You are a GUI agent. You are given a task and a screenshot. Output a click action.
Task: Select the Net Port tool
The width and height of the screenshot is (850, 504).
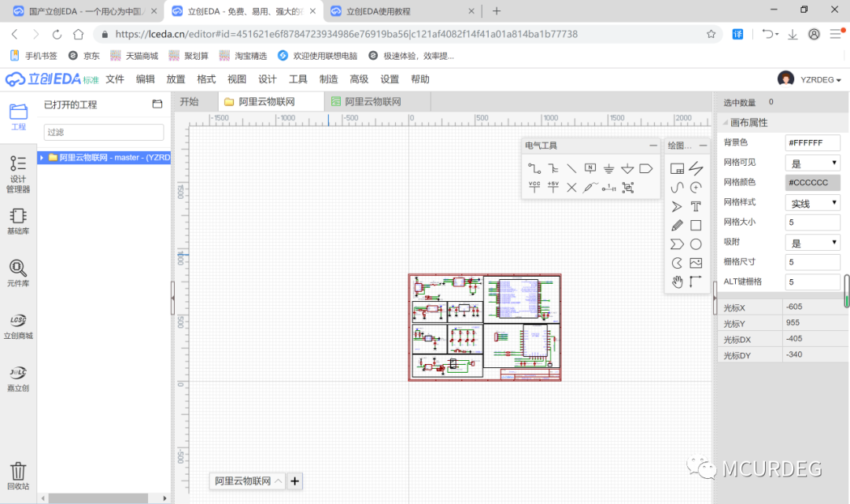click(645, 169)
